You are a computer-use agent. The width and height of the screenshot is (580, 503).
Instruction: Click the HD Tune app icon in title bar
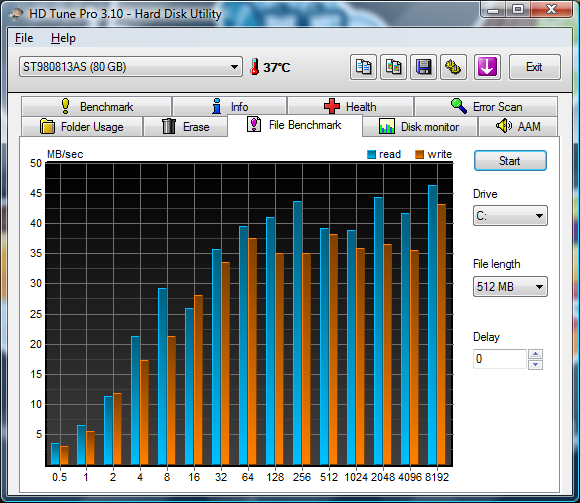(16, 14)
